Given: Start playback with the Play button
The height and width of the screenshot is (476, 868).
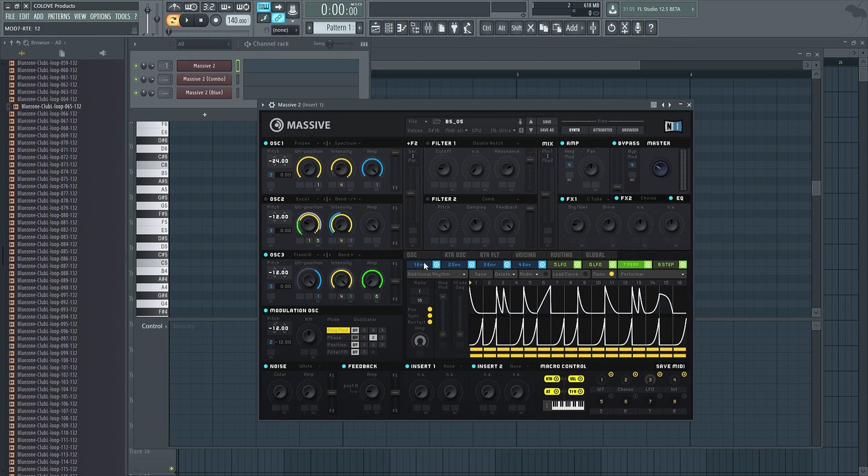Looking at the screenshot, I should click(187, 20).
